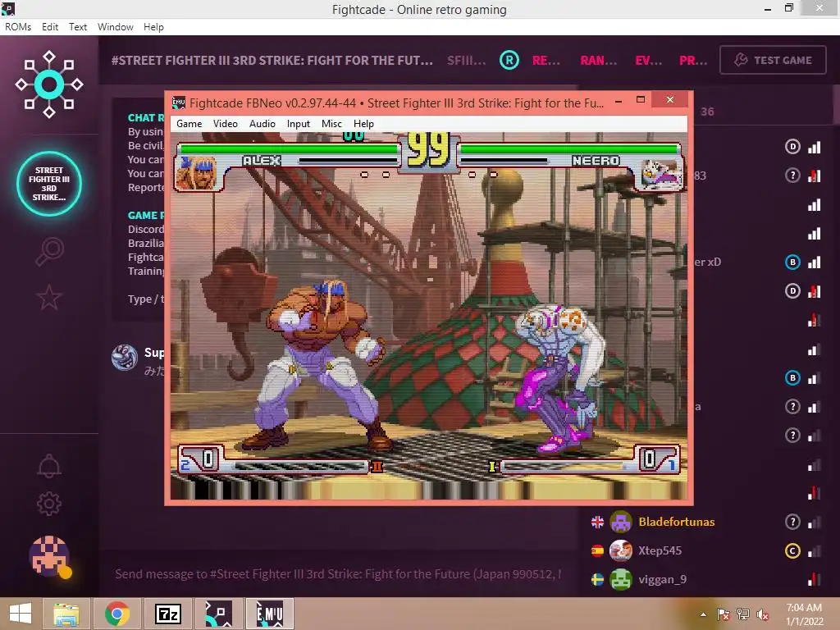Select the #Street Fighter III 3rd Strike channel tab
This screenshot has width=840, height=630.
(272, 60)
